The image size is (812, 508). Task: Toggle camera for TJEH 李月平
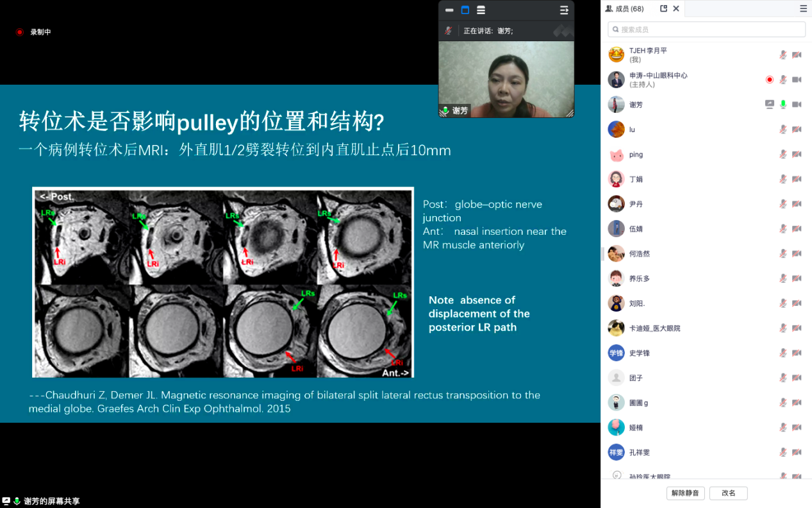[797, 55]
